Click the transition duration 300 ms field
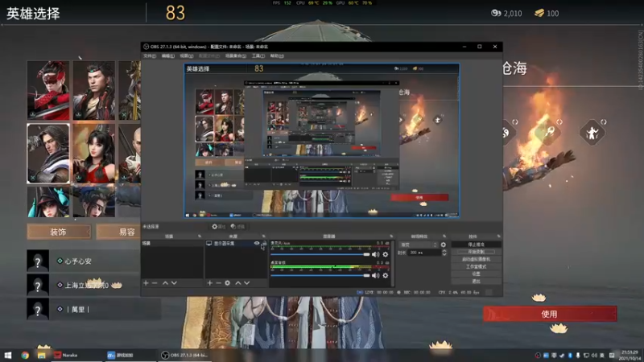The height and width of the screenshot is (362, 644). pos(425,253)
